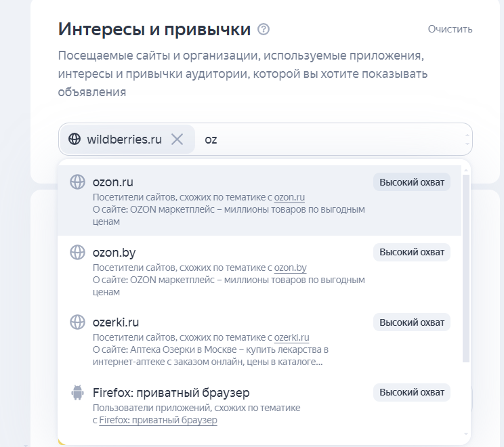This screenshot has height=447, width=504.
Task: Remove the wildberries.ru tag
Action: [x=177, y=140]
